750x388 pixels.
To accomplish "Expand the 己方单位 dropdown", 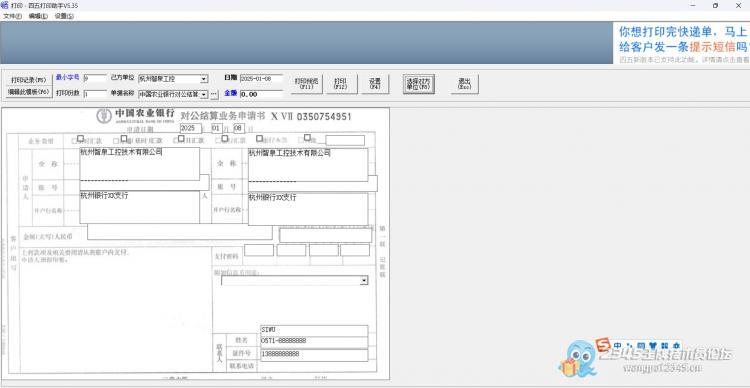I will 204,79.
